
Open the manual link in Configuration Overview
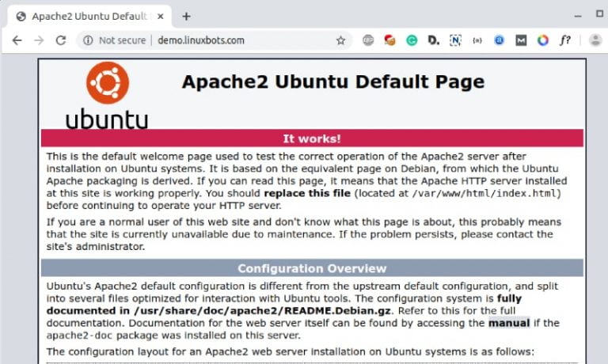click(x=509, y=323)
